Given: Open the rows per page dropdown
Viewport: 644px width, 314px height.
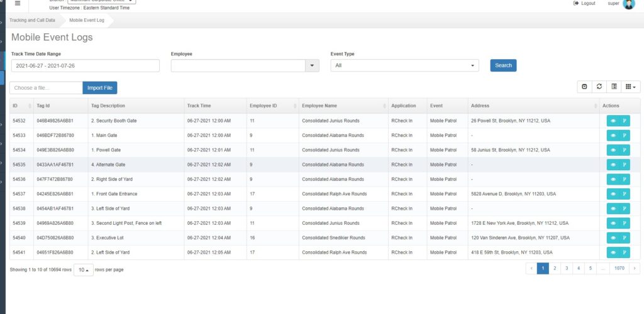Looking at the screenshot, I should [x=83, y=269].
